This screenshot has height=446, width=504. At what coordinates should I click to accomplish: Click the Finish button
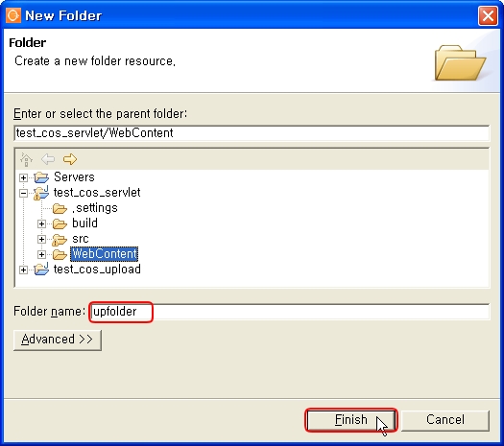click(350, 420)
